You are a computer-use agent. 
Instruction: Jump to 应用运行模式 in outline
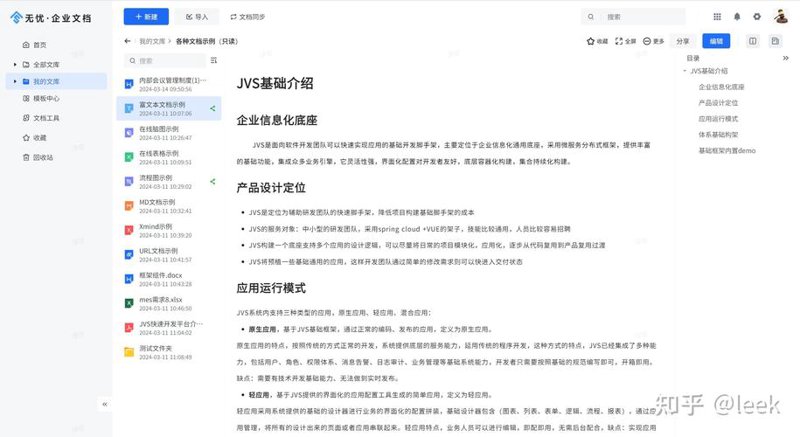coord(718,119)
